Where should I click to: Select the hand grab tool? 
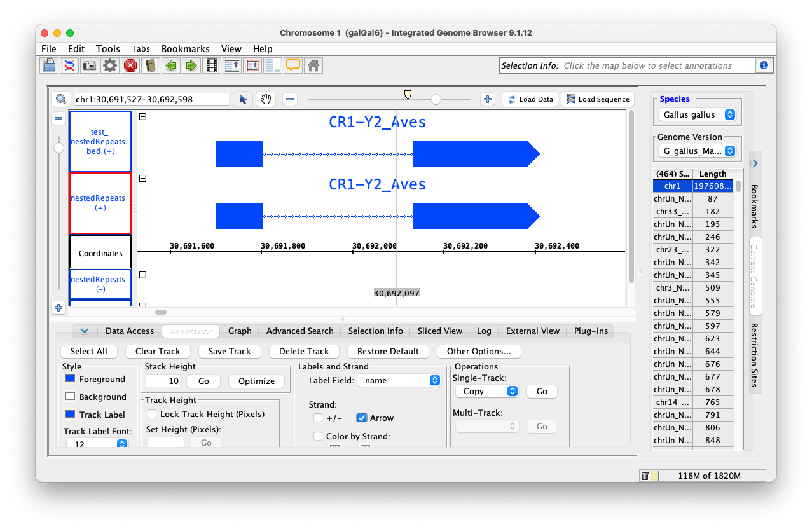click(265, 99)
